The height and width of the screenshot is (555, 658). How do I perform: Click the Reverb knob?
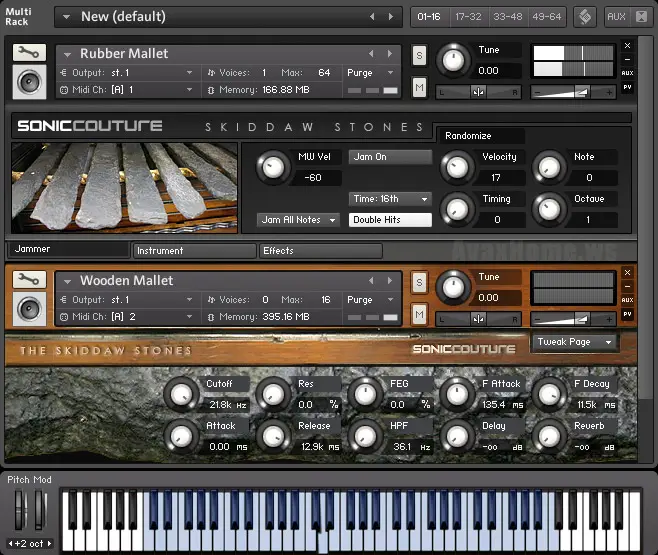pyautogui.click(x=549, y=436)
